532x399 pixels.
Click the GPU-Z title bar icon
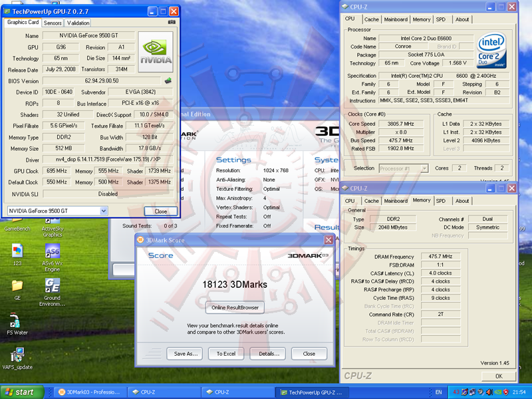(x=7, y=11)
